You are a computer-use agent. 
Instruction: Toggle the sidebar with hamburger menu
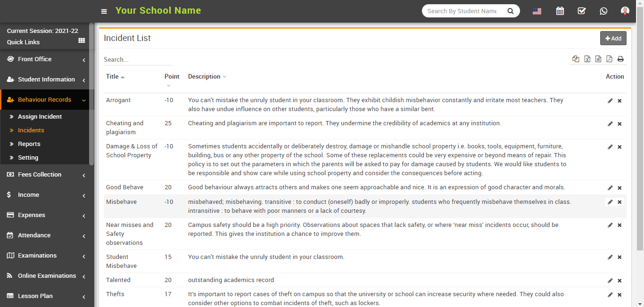[104, 11]
